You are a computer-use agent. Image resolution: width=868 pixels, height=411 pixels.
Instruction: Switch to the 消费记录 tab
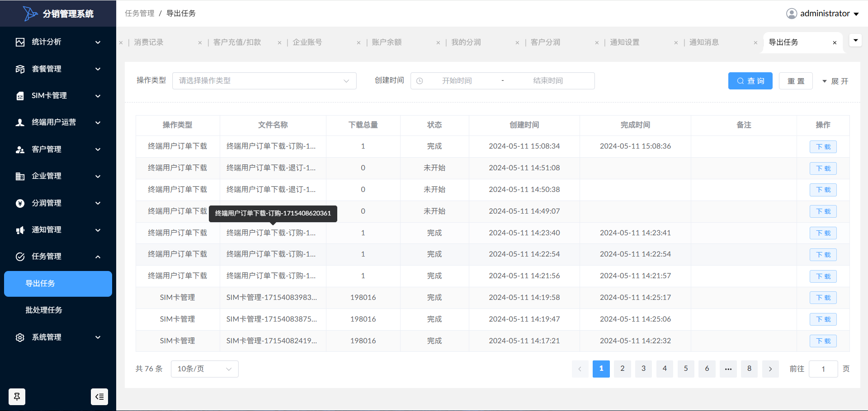pos(149,42)
